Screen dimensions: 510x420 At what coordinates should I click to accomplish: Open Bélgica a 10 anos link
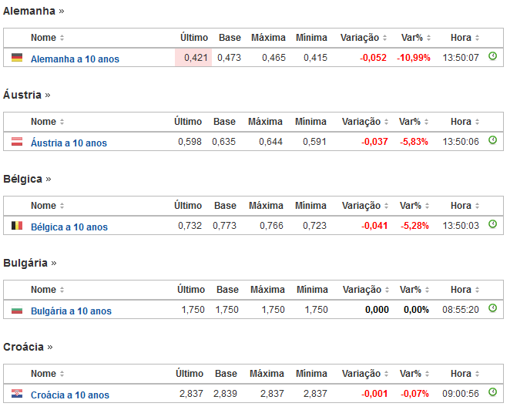[x=69, y=227]
